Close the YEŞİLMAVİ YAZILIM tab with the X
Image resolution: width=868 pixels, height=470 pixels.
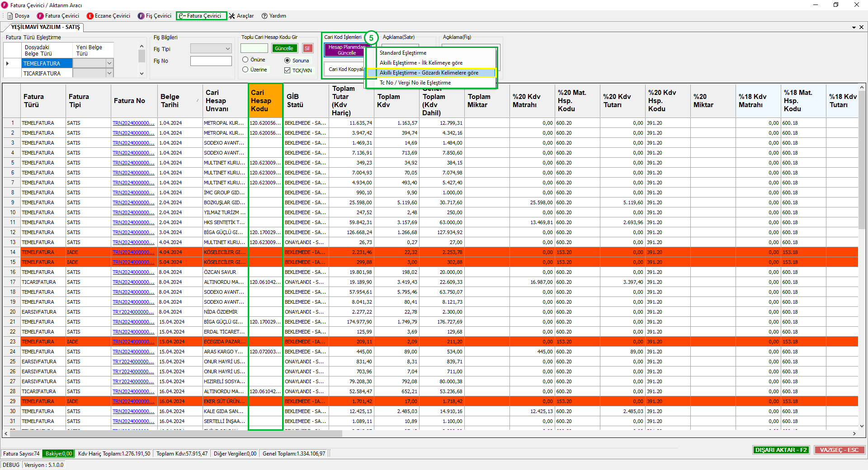[861, 27]
